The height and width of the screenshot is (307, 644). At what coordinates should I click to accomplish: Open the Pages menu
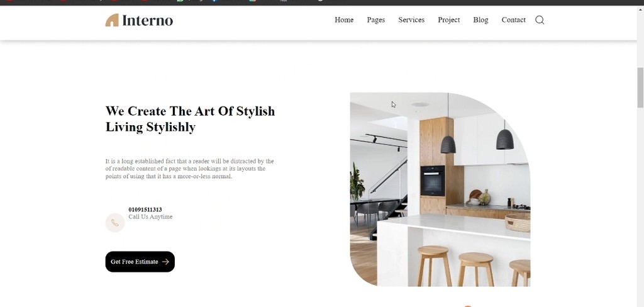[376, 20]
